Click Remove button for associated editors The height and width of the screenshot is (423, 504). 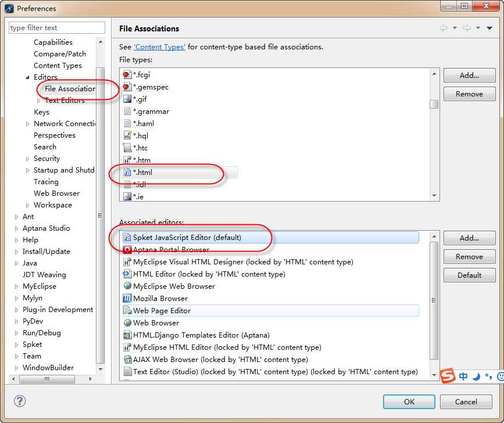tap(469, 257)
